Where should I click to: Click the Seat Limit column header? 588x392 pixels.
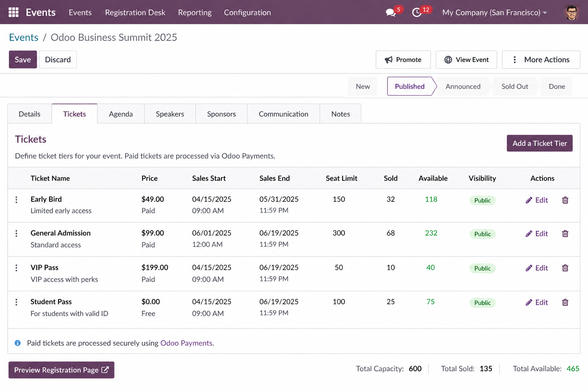pyautogui.click(x=341, y=178)
